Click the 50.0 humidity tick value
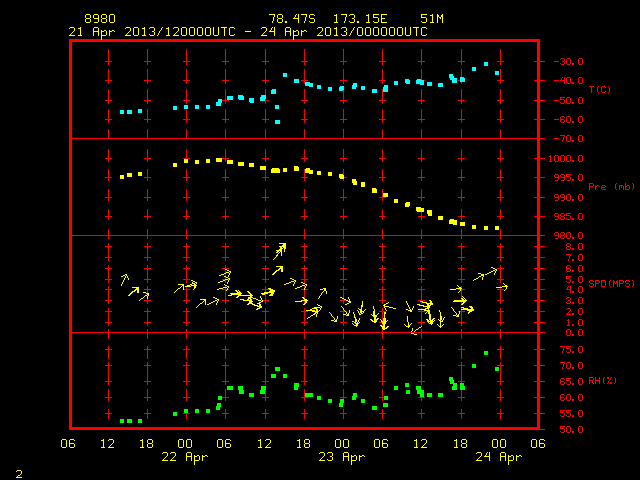This screenshot has width=640, height=480. tap(571, 429)
